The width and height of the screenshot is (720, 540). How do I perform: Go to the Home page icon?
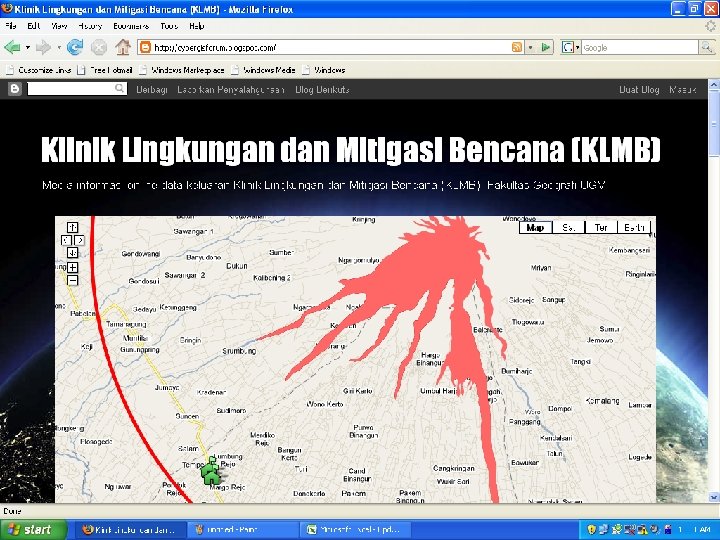(x=123, y=47)
